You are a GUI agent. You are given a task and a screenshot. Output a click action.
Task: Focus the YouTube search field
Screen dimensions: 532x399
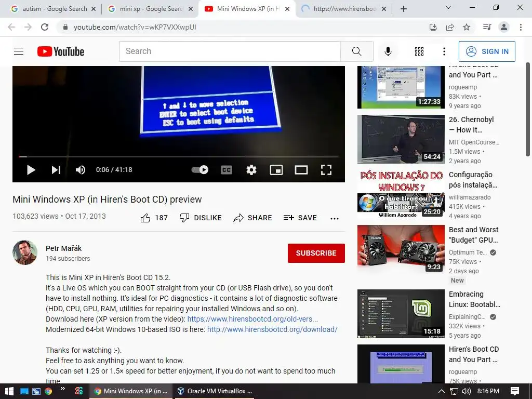(230, 51)
